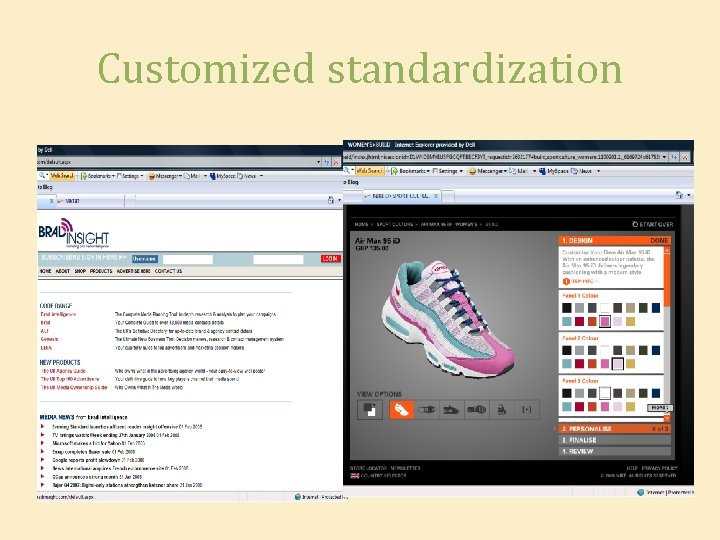Screen dimensions: 720x540
Task: Click Done on the Design header
Action: pyautogui.click(x=659, y=241)
